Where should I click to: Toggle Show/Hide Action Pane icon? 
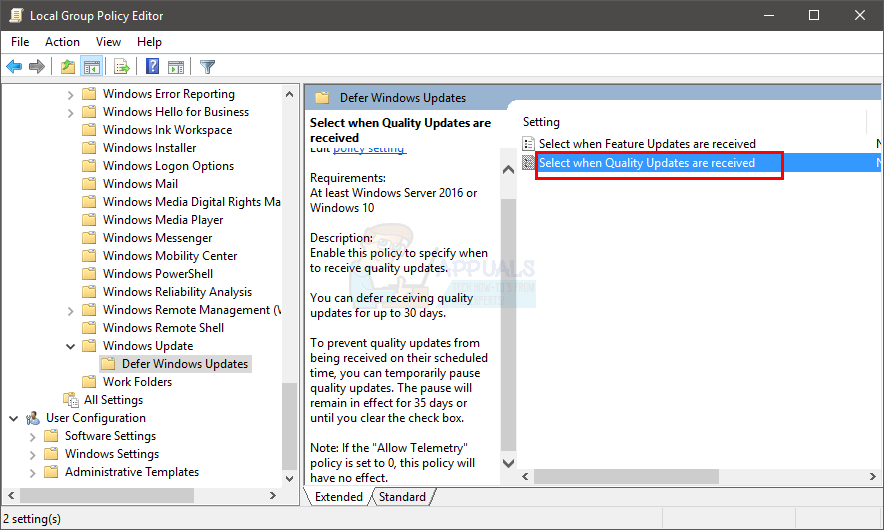[176, 67]
